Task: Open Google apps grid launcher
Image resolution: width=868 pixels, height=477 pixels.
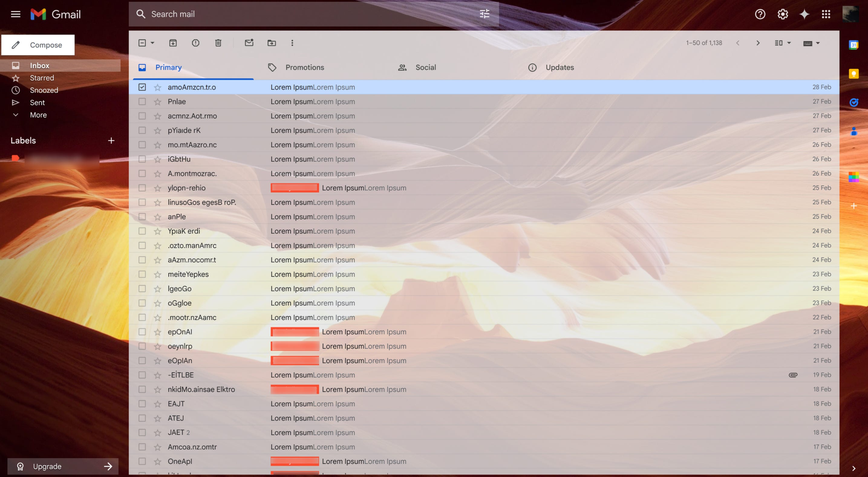Action: click(826, 14)
